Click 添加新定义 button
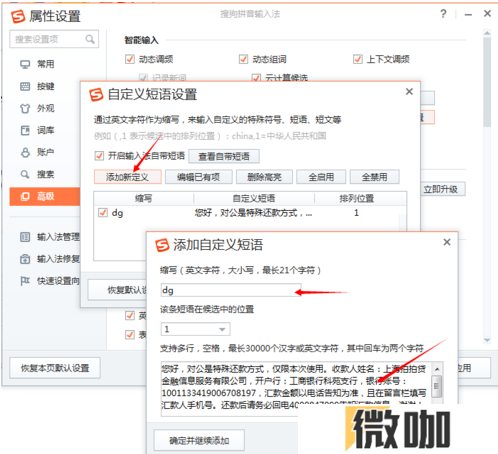This screenshot has width=498, height=454. pos(127,177)
